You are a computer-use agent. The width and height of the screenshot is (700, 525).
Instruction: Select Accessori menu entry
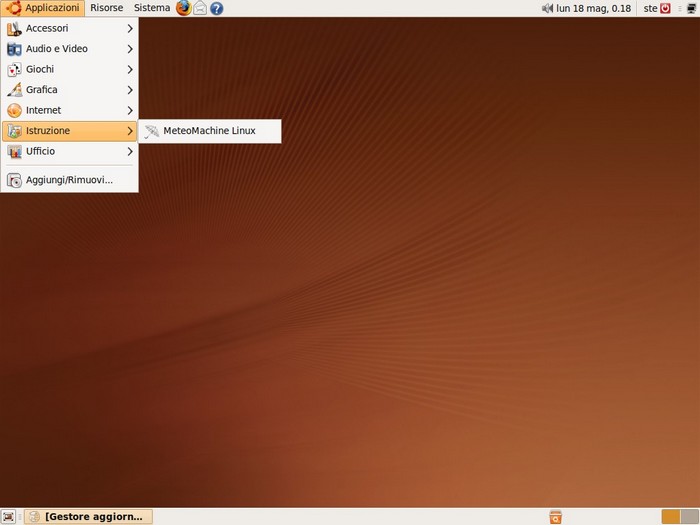pos(69,28)
